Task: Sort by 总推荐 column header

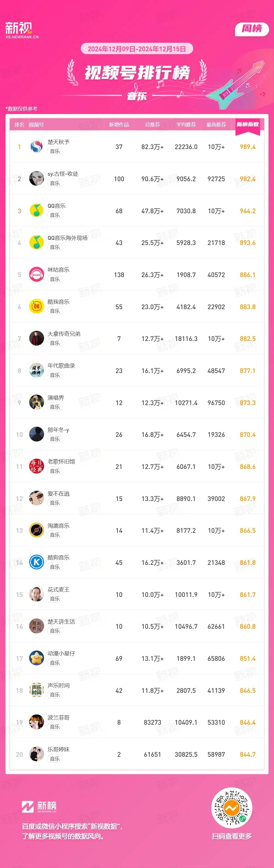Action: [152, 125]
